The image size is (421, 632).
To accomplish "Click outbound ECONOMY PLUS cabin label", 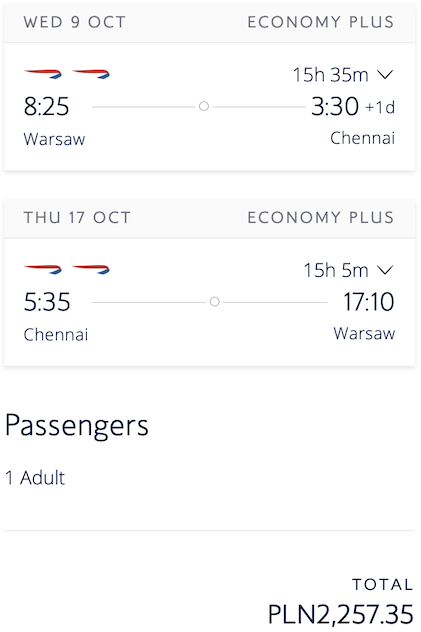I will click(x=321, y=22).
